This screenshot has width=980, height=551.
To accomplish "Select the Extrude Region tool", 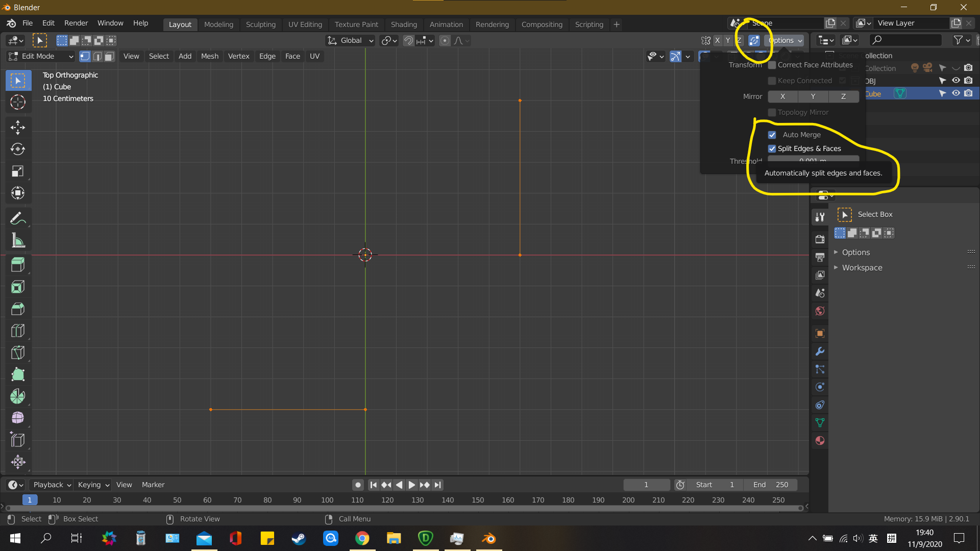I will 18,264.
